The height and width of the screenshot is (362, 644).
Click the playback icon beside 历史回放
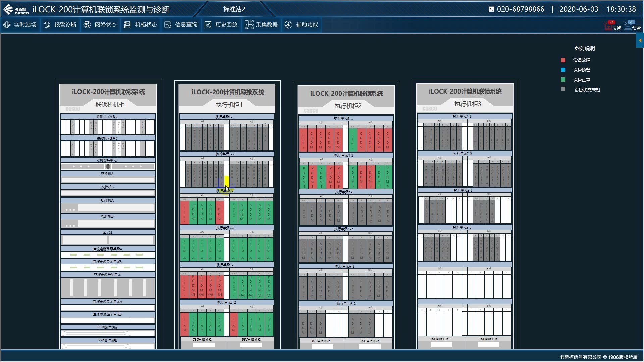pyautogui.click(x=208, y=25)
